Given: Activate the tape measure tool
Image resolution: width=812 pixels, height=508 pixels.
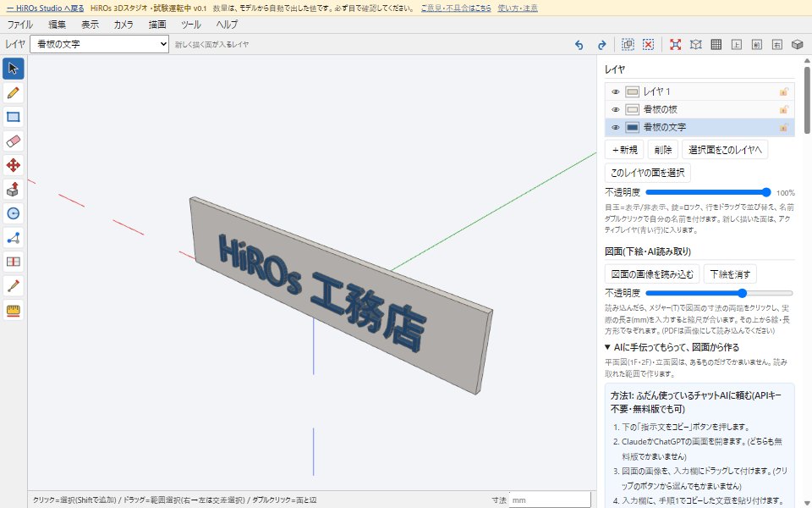Looking at the screenshot, I should click(x=14, y=310).
